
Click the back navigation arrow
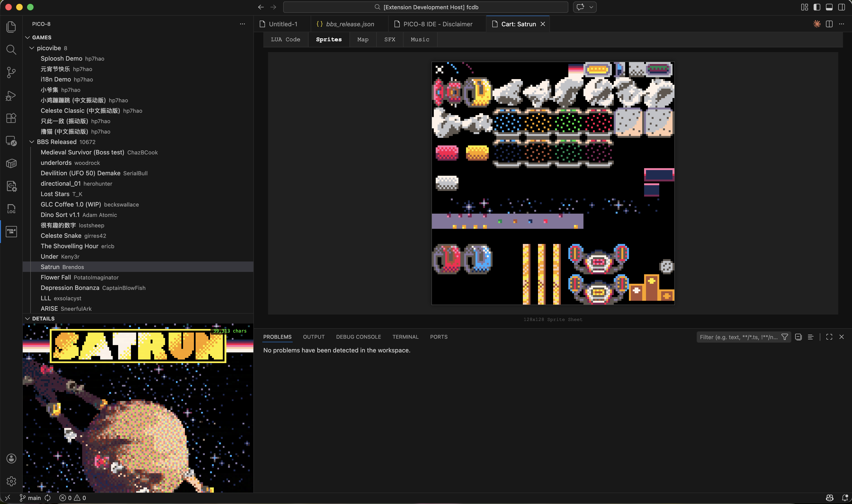click(261, 7)
